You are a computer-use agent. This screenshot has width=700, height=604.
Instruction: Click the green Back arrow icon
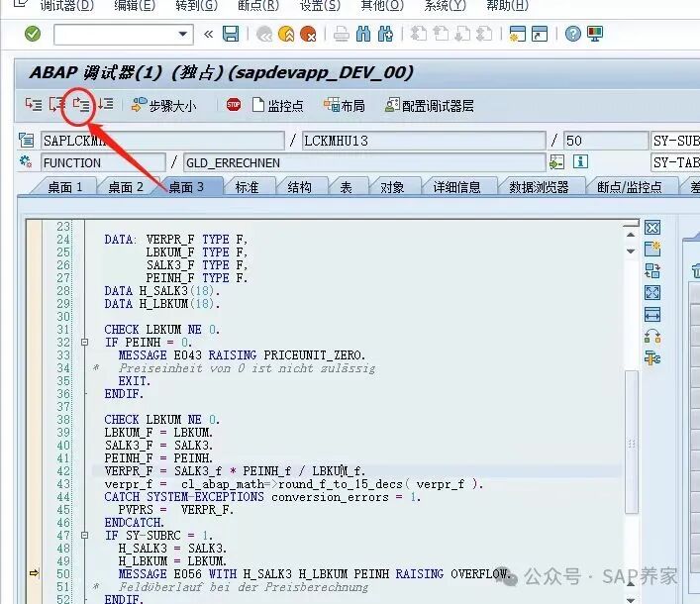[264, 34]
